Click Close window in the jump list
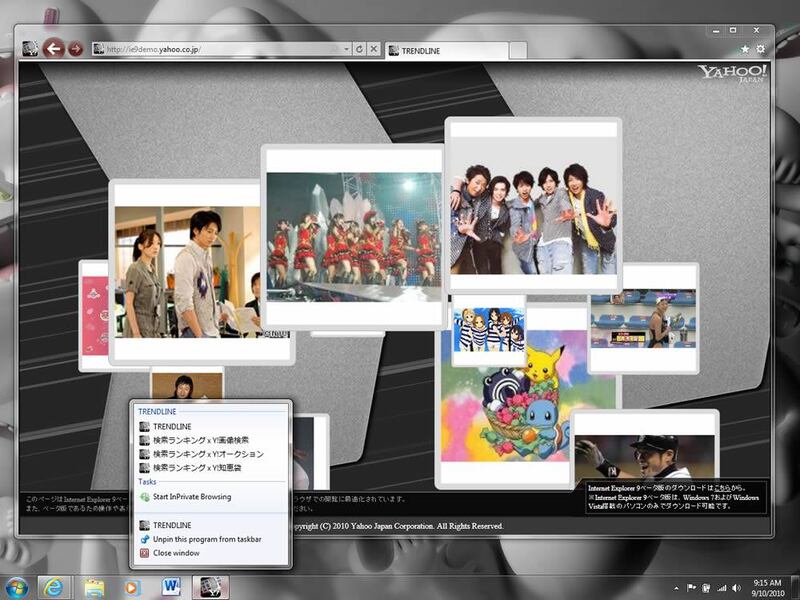 tap(176, 553)
